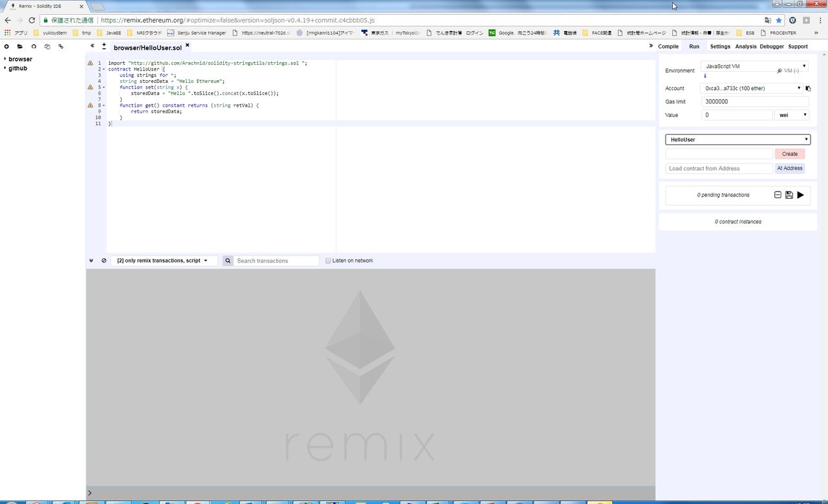Click the '0 pending transactions' text

(723, 195)
